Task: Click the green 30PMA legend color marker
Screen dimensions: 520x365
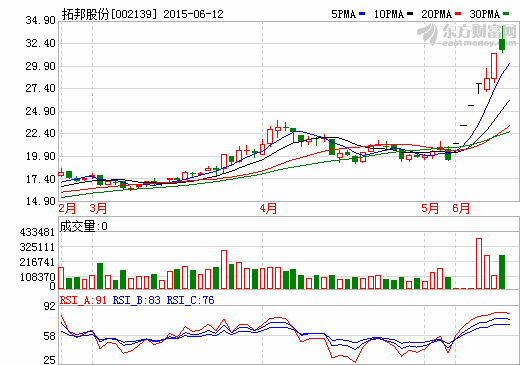Action: (x=506, y=14)
